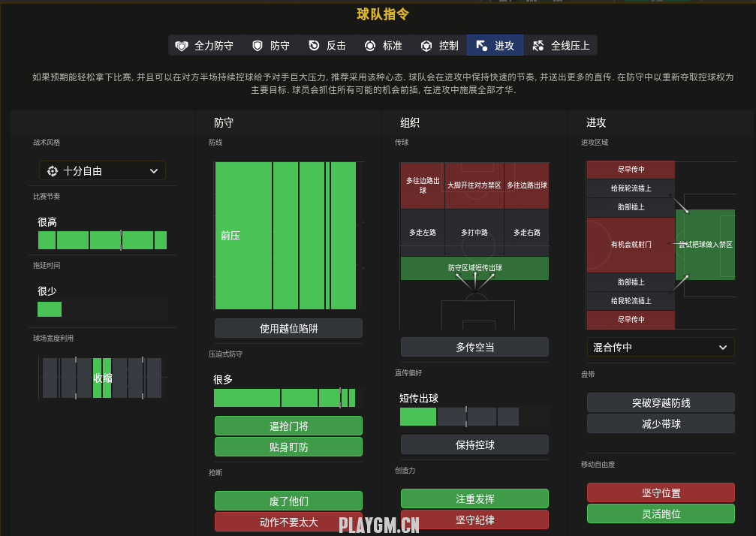Enable 坚守纪律 discipline option
756x536 pixels.
point(474,519)
